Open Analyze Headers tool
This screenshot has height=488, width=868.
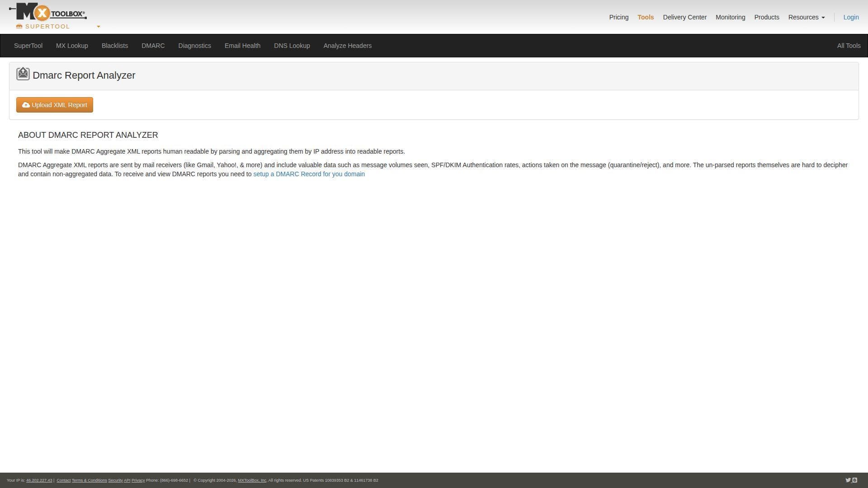(347, 46)
